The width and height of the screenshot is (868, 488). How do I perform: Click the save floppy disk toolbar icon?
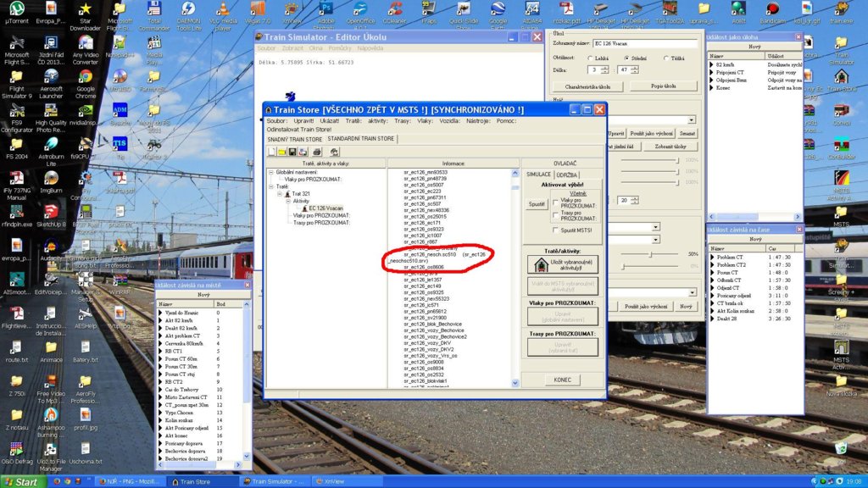tap(292, 152)
